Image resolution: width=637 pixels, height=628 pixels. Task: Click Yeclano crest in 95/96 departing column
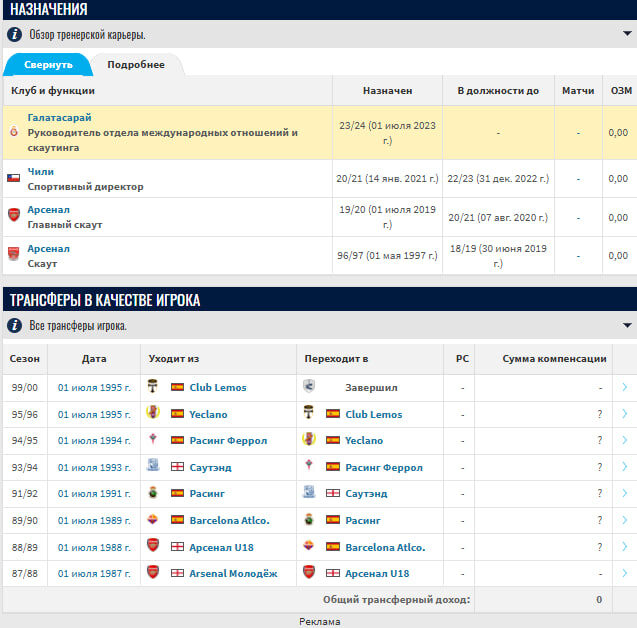tap(153, 412)
